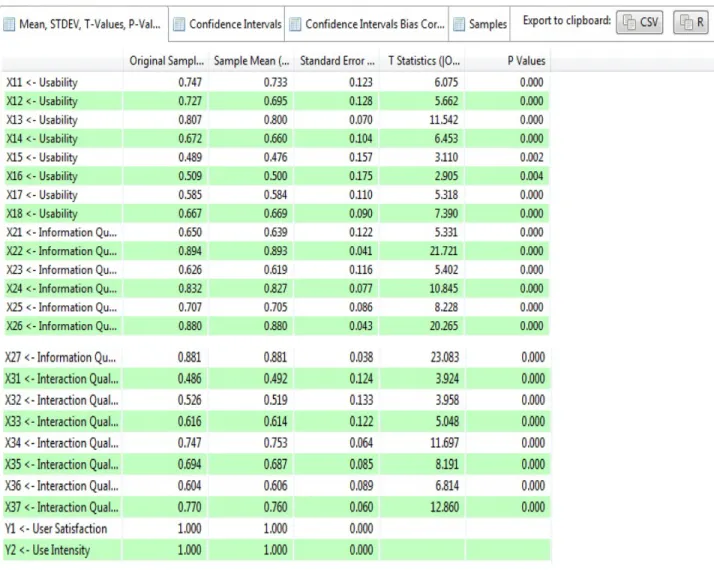Click T statistic value 12.860
Image resolution: width=714 pixels, height=570 pixels.
click(x=444, y=507)
